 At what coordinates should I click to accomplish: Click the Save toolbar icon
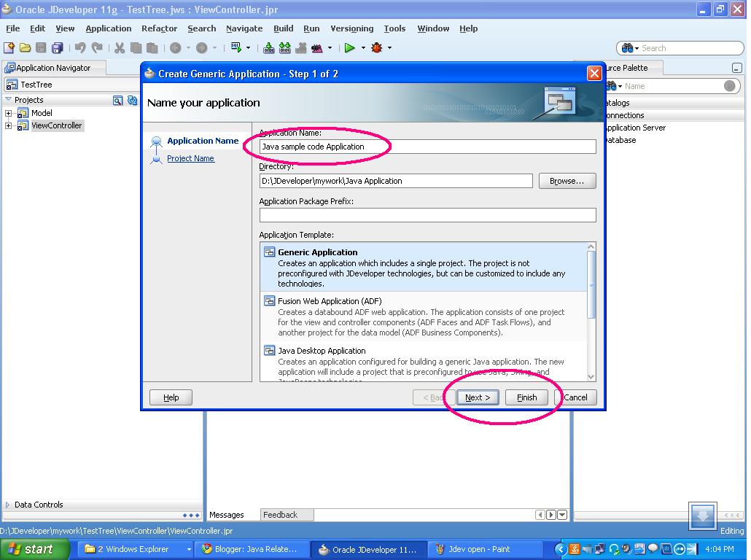coord(41,47)
